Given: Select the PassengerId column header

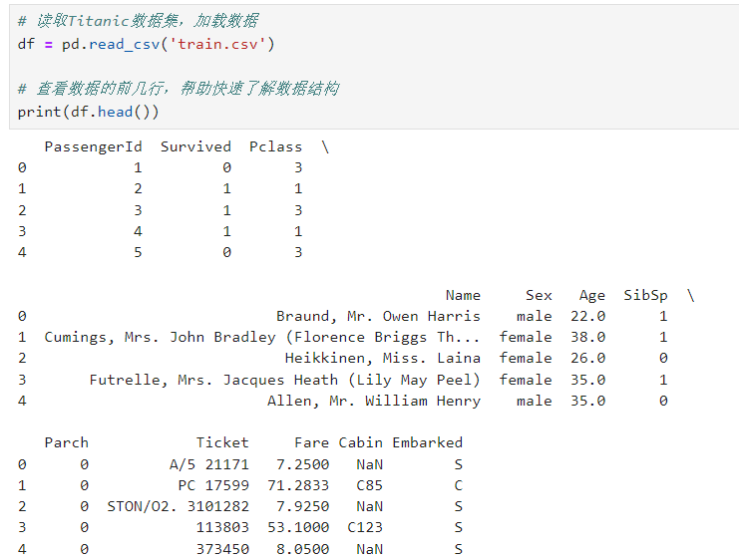Looking at the screenshot, I should [x=94, y=146].
